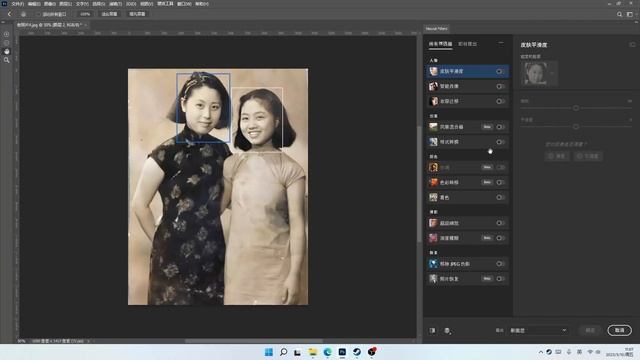Viewport: 640px width, 360px height.
Task: Select the Landscape Mixer filter thumbnail
Action: click(x=433, y=127)
